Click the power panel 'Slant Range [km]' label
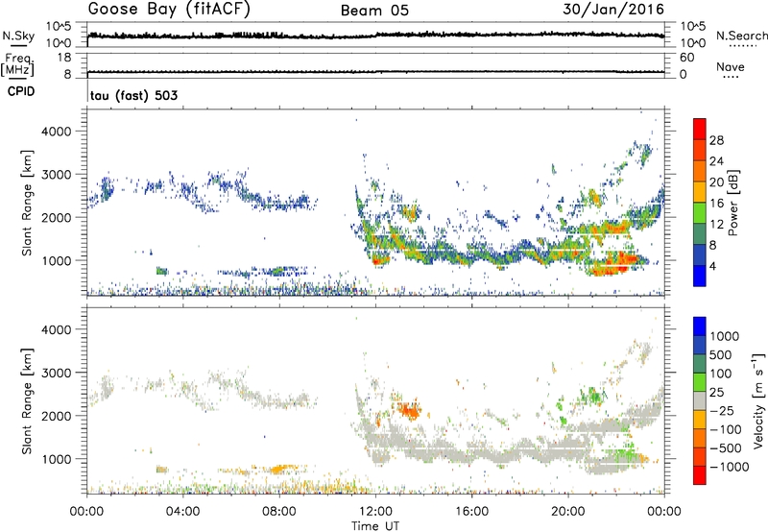768x532 pixels. pyautogui.click(x=27, y=203)
